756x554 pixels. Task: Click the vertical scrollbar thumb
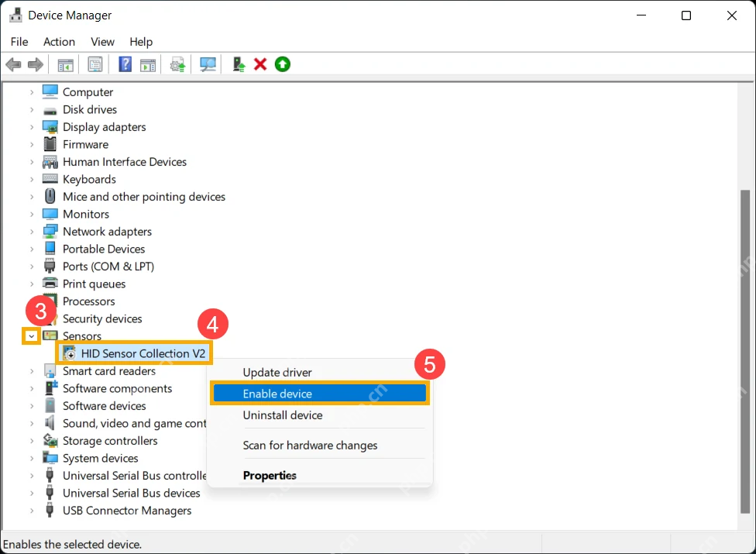745,352
